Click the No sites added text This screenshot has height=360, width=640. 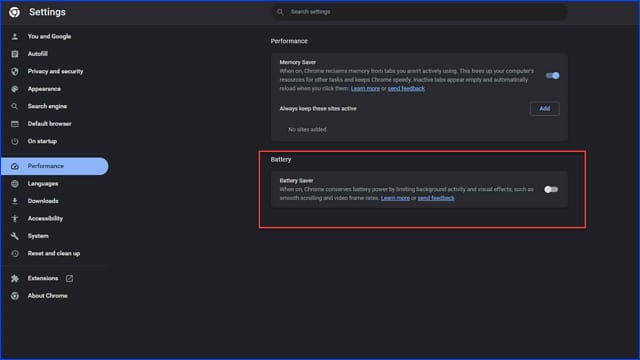[x=307, y=130]
